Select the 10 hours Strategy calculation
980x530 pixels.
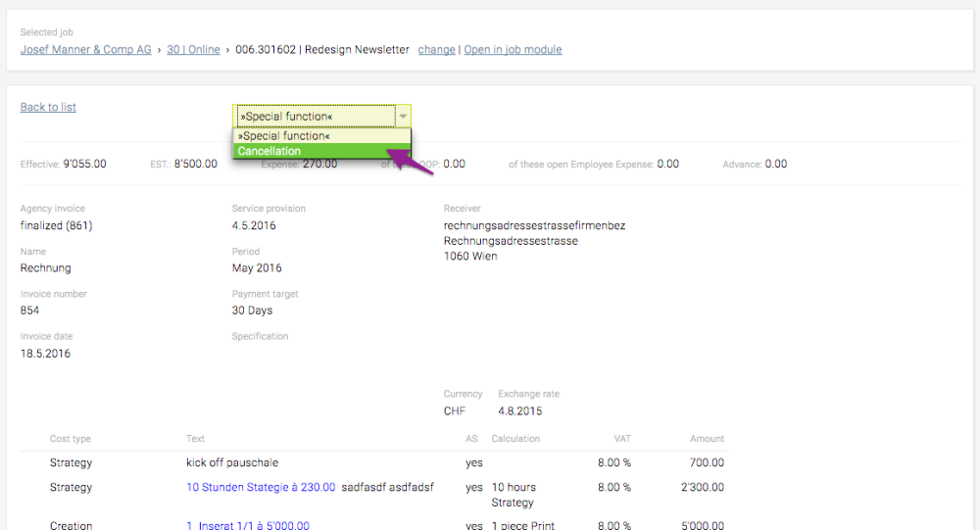(x=514, y=495)
